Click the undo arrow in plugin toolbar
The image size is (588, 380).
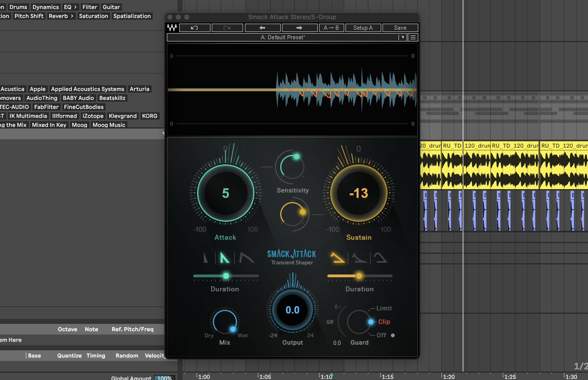[x=194, y=28]
